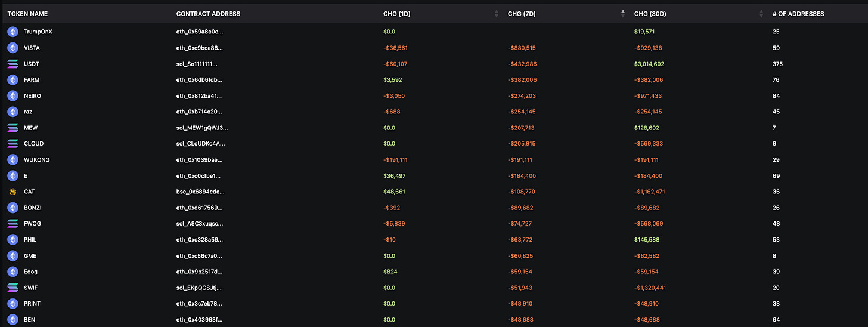Click the BSC icon beside CAT
Screen dimensions: 868x327
[x=13, y=192]
